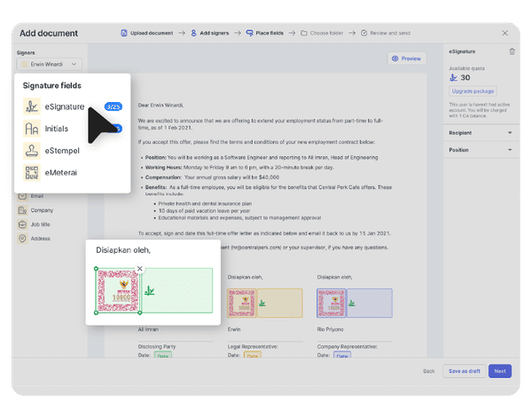Select the eSignature field icon
Screen dimensions: 532x418
coord(32,107)
